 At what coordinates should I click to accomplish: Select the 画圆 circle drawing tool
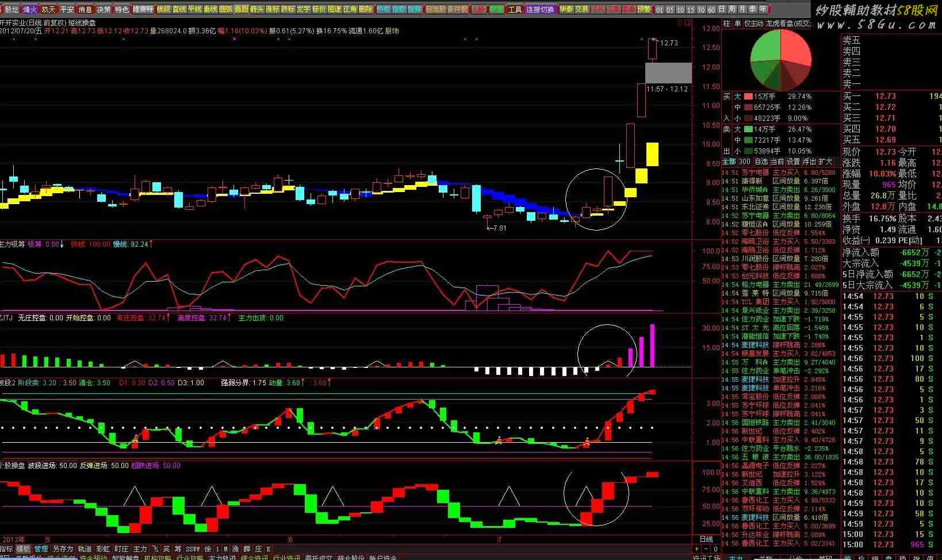tap(242, 9)
